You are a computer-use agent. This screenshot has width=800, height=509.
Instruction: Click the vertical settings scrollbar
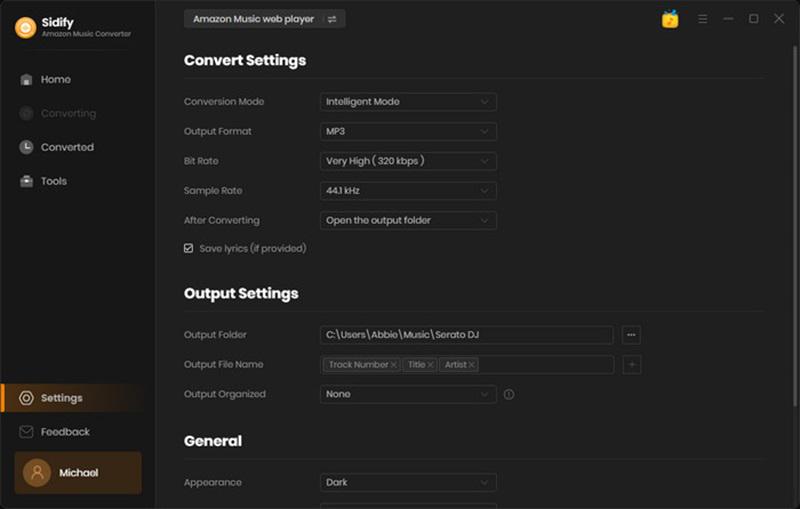click(795, 227)
